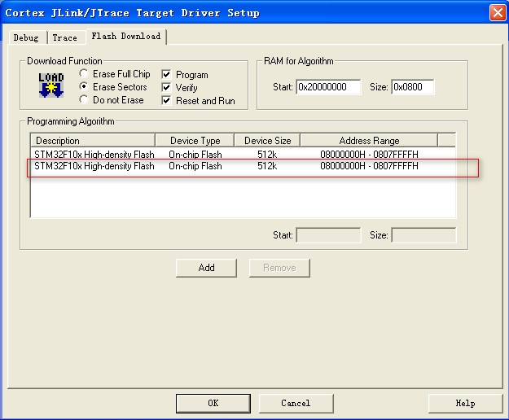Screen dimensions: 509x420
Task: Open the Trace tab
Action: pos(65,37)
